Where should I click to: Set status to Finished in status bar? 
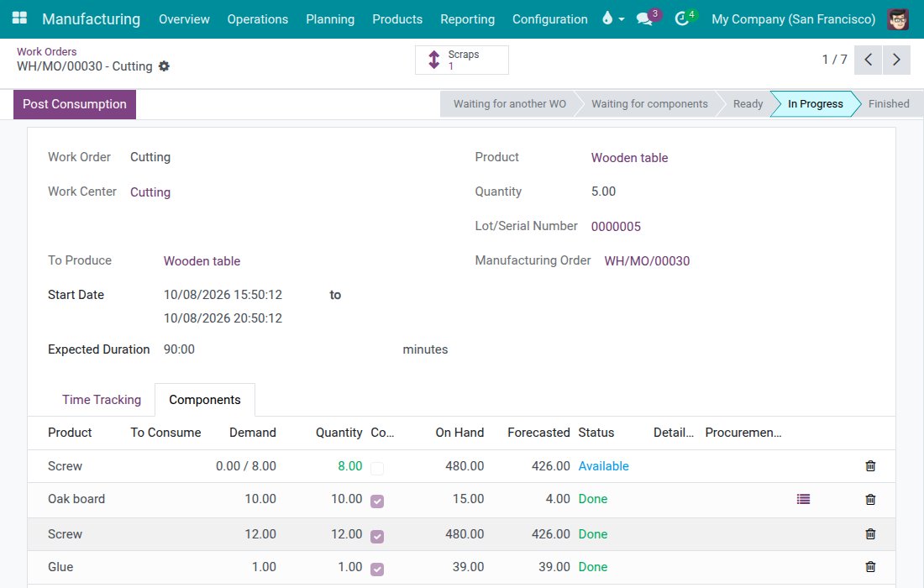coord(888,103)
